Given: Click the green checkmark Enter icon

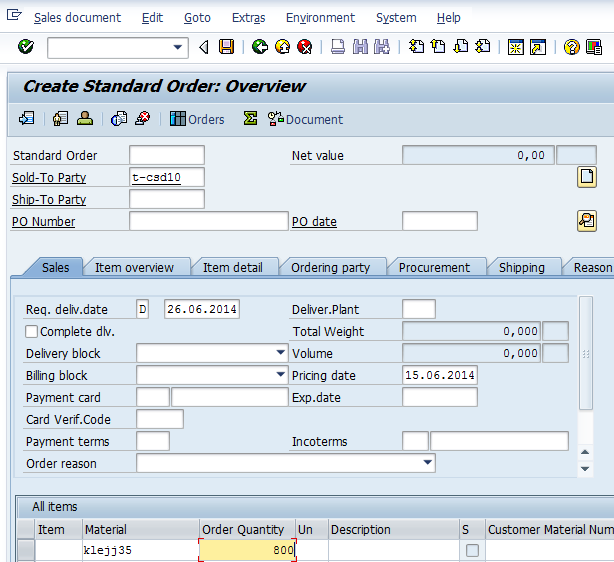Looking at the screenshot, I should [x=26, y=47].
